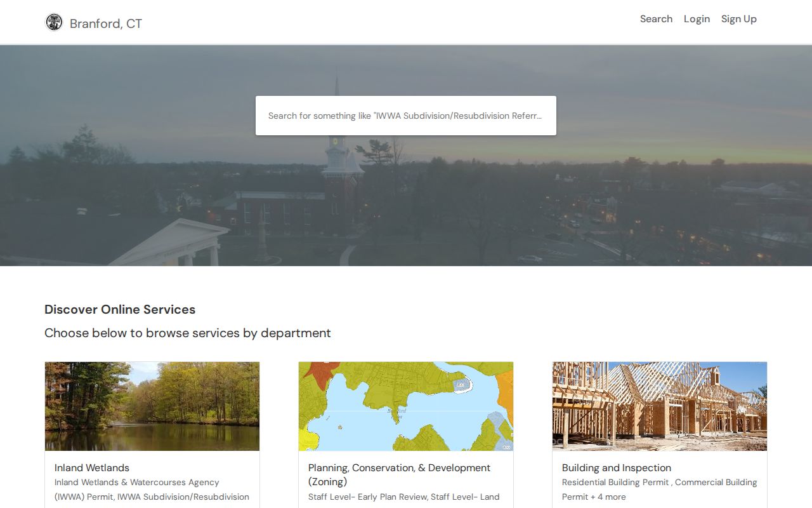
Task: Go to the Login page
Action: point(697,19)
